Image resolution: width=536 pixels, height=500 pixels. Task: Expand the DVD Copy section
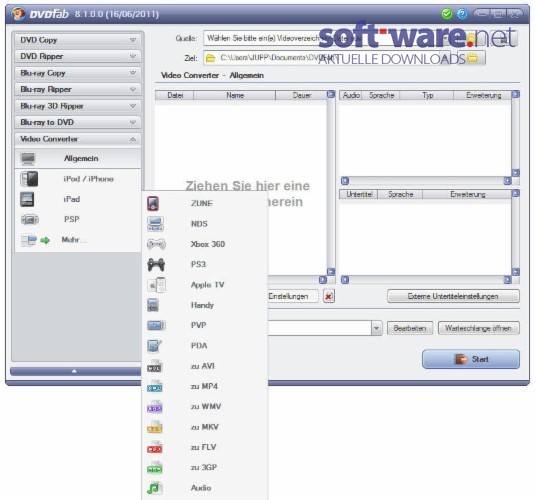(78, 40)
